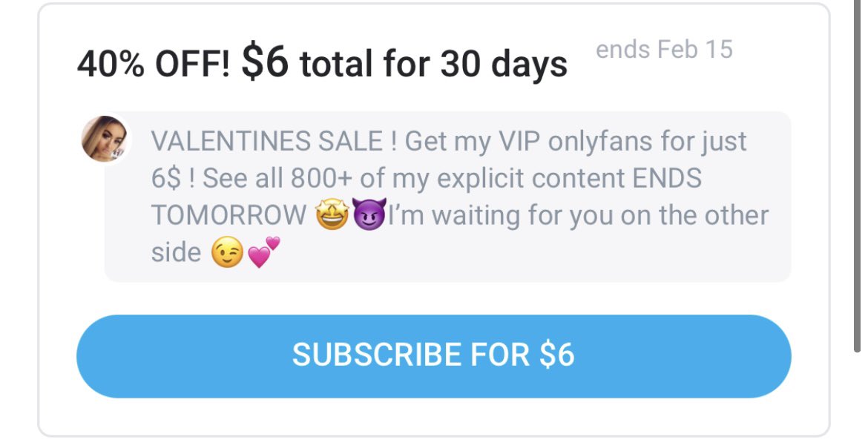This screenshot has height=440, width=868.
Task: Click the '6$' price inside the message
Action: click(166, 178)
